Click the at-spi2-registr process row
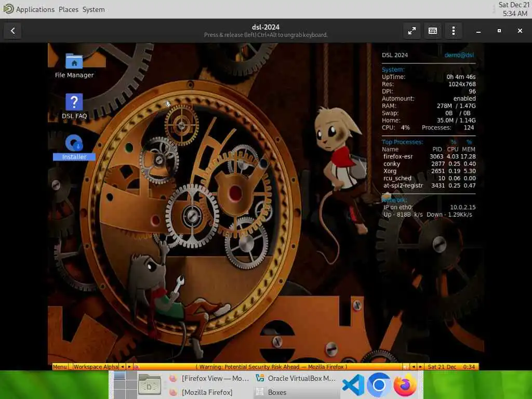Image resolution: width=532 pixels, height=399 pixels. [429, 185]
